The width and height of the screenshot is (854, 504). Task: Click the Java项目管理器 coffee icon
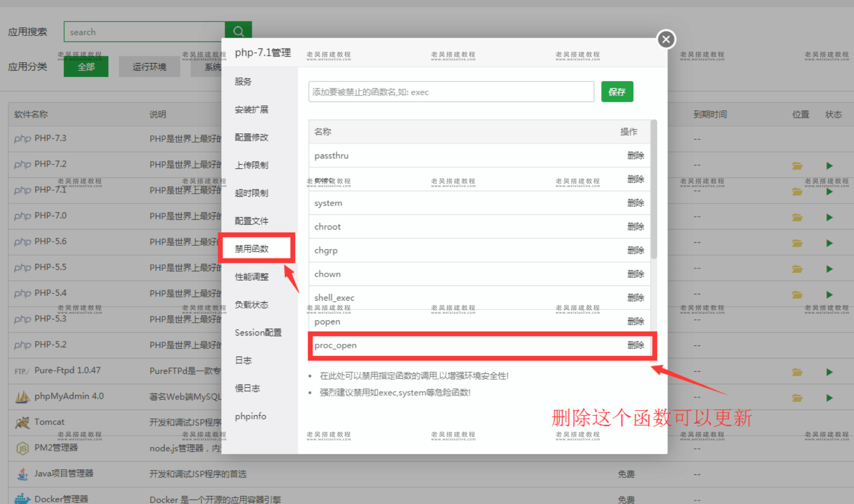pyautogui.click(x=23, y=474)
